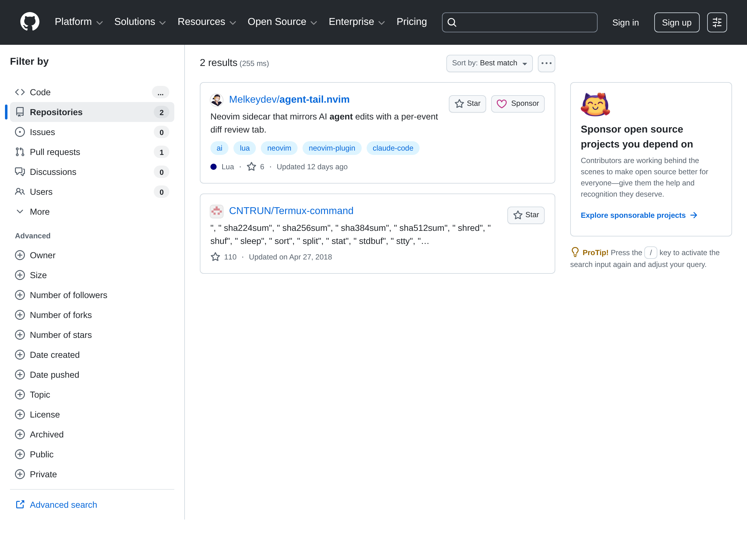Click the '2 results' heading
The width and height of the screenshot is (747, 560).
pos(218,63)
